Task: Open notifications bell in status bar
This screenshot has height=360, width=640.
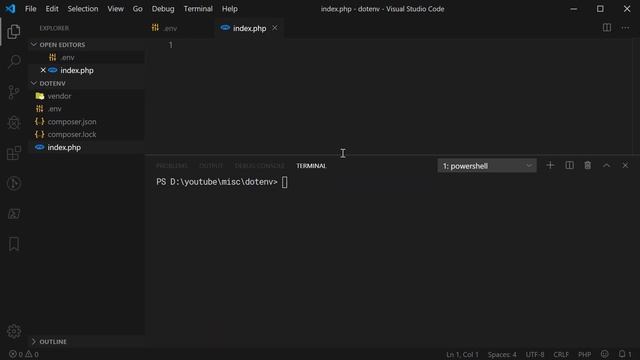Action: click(624, 354)
